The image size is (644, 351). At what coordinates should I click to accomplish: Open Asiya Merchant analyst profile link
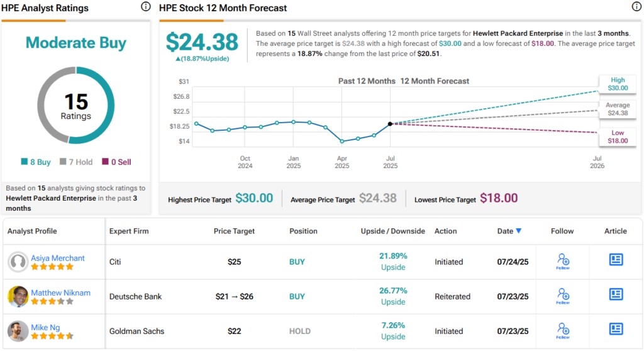click(x=58, y=258)
